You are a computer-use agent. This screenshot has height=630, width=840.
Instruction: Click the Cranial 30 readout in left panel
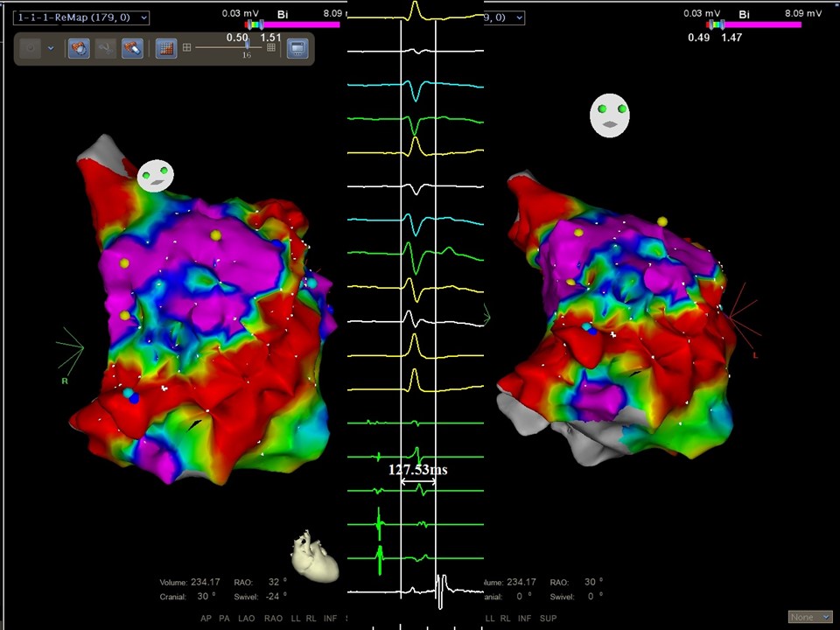coord(187,596)
